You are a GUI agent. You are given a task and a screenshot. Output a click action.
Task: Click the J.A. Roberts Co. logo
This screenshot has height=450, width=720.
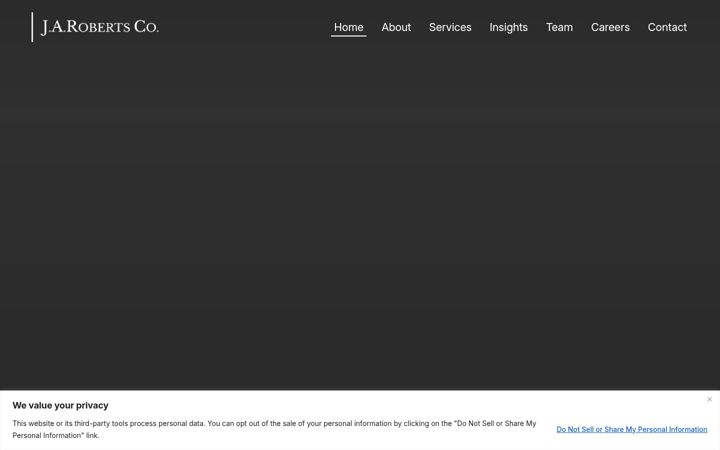(x=95, y=27)
